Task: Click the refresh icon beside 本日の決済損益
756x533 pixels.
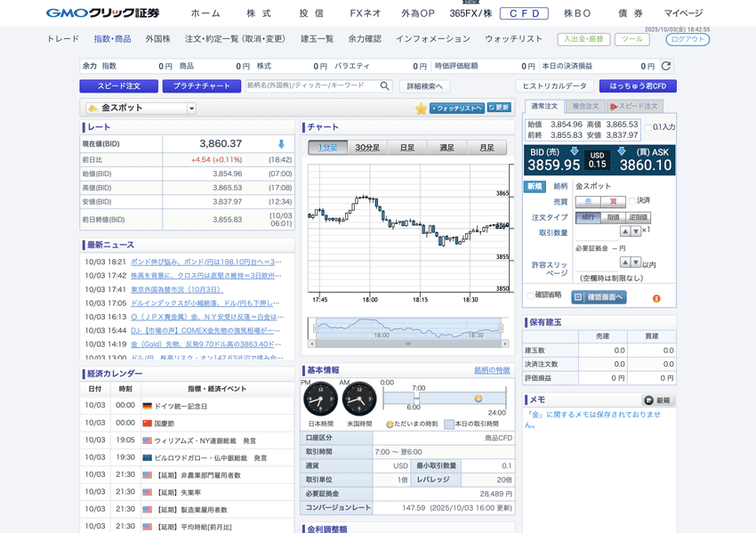Action: (666, 66)
